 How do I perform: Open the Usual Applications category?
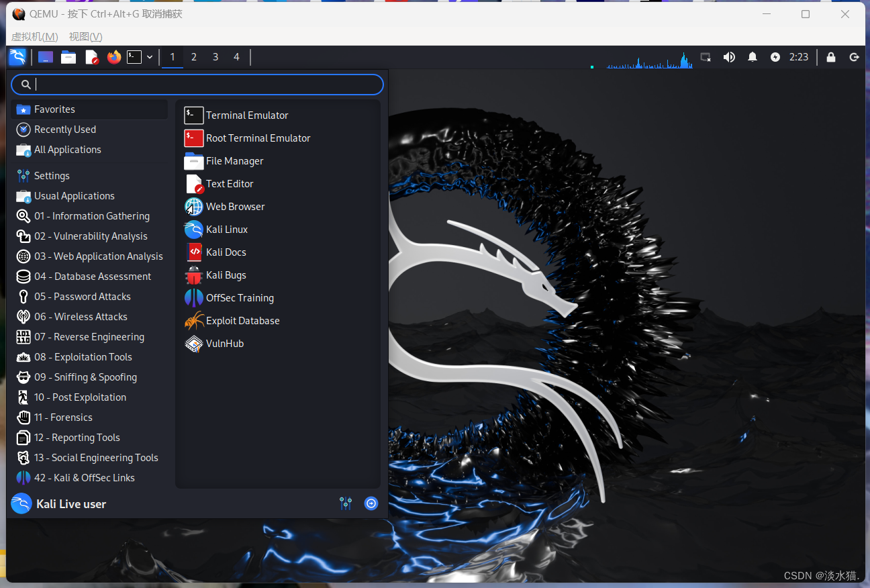click(89, 196)
